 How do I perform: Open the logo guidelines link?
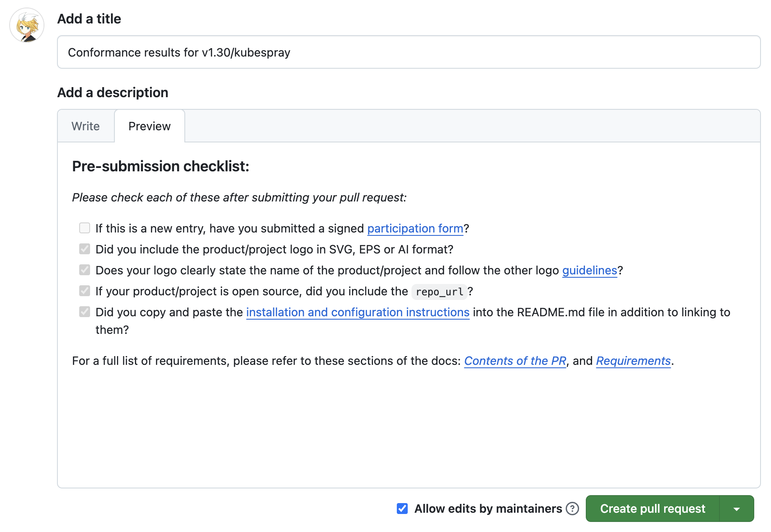coord(589,270)
